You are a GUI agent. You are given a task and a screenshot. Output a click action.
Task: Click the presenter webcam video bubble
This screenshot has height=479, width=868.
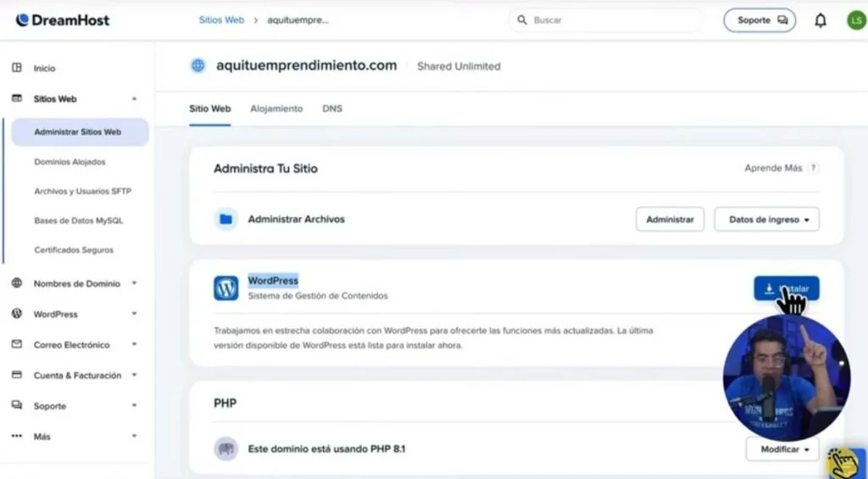tap(786, 379)
